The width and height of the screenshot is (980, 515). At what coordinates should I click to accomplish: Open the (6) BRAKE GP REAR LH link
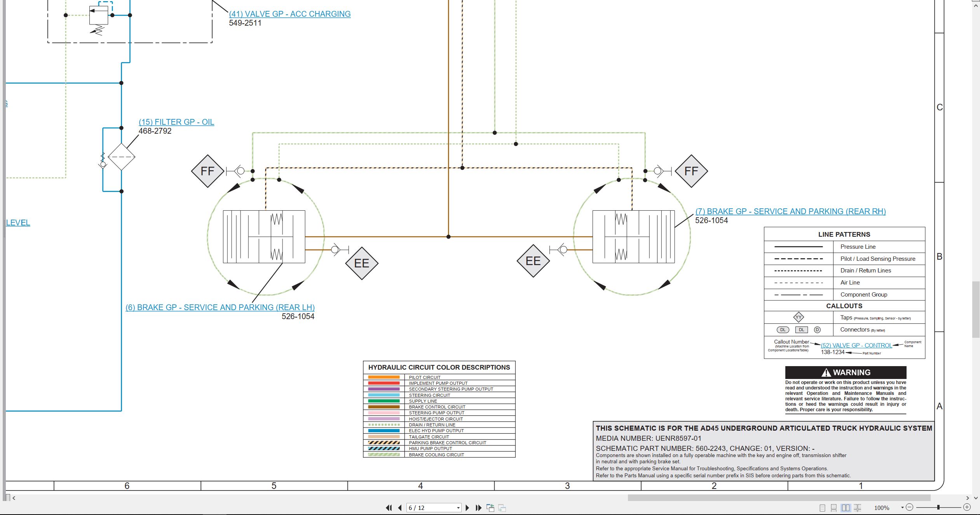click(x=220, y=307)
